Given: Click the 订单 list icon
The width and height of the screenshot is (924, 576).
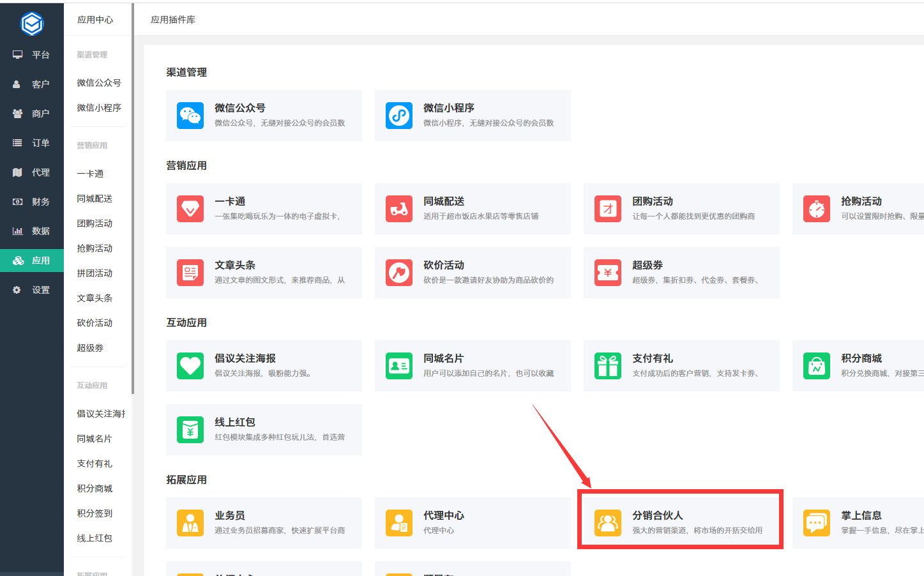Looking at the screenshot, I should 18,143.
